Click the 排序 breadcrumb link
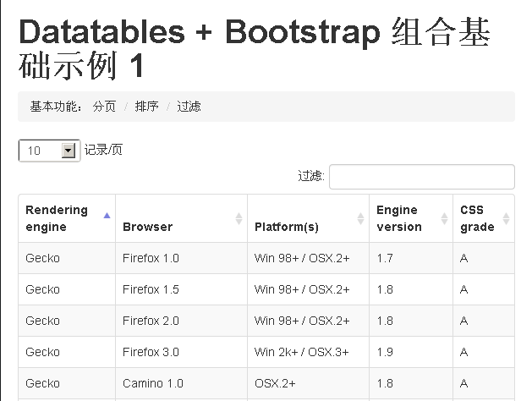Viewport: 532px width, 401px height. click(x=146, y=107)
